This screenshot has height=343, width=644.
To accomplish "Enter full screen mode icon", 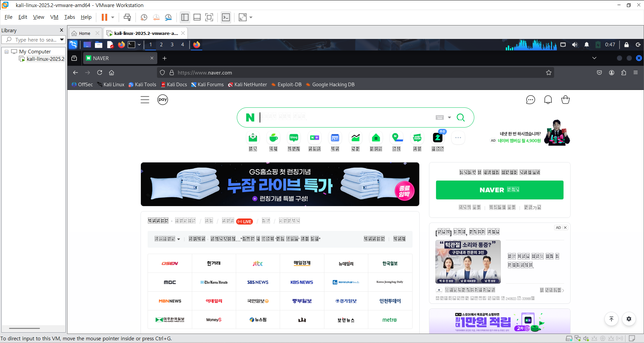I will click(209, 17).
